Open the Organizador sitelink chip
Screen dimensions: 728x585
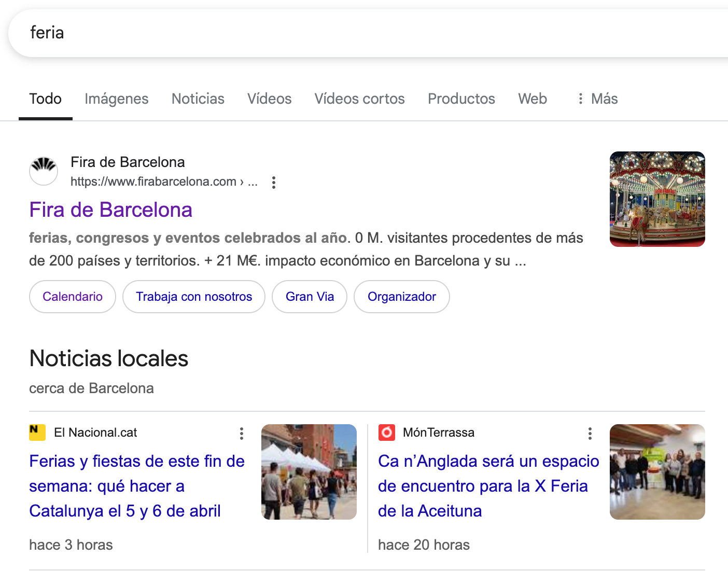[401, 297]
